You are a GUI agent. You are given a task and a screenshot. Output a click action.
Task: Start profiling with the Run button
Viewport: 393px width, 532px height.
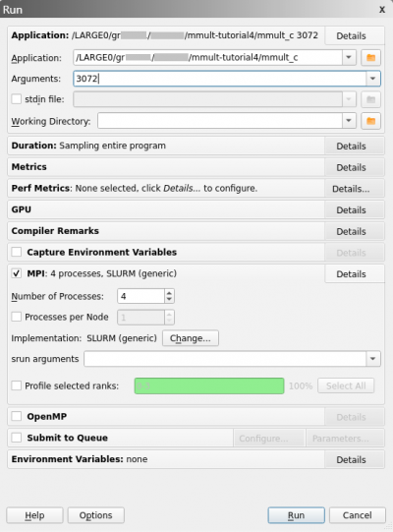pyautogui.click(x=296, y=515)
